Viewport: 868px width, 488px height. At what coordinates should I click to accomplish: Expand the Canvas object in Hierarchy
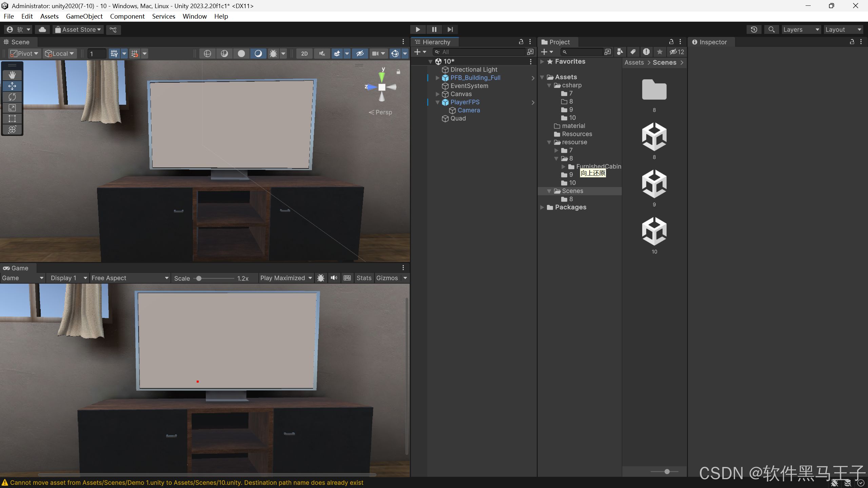[x=438, y=94]
